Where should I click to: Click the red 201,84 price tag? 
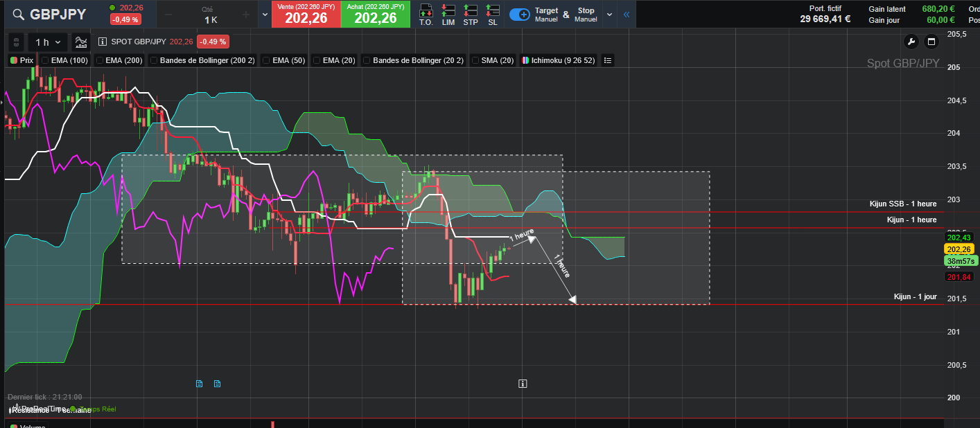[x=959, y=277]
